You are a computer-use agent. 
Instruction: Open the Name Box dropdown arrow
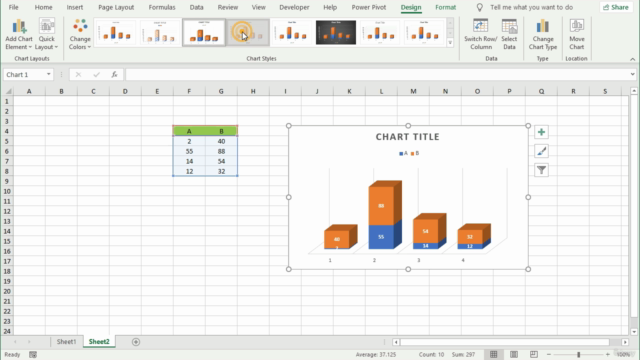[49, 74]
